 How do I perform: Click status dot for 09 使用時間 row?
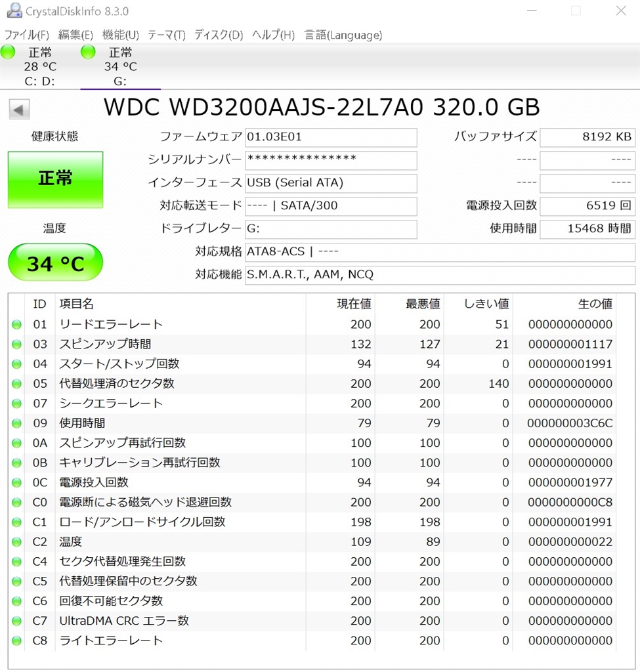[x=16, y=423]
